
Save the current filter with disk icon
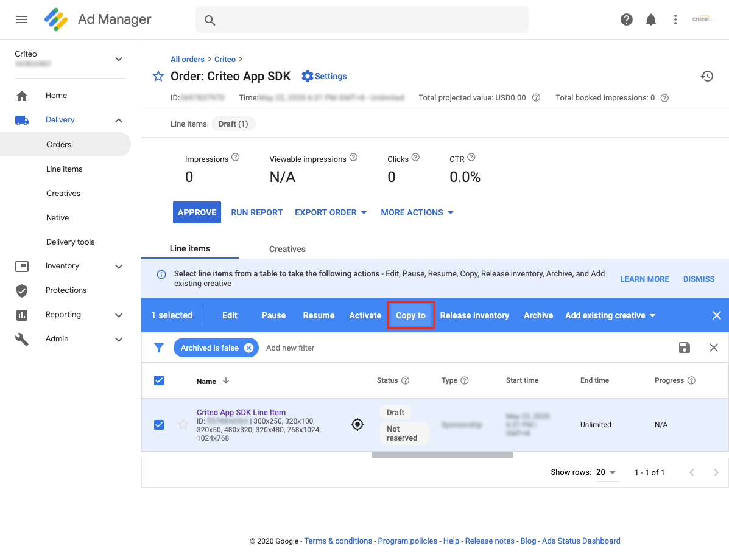point(685,348)
